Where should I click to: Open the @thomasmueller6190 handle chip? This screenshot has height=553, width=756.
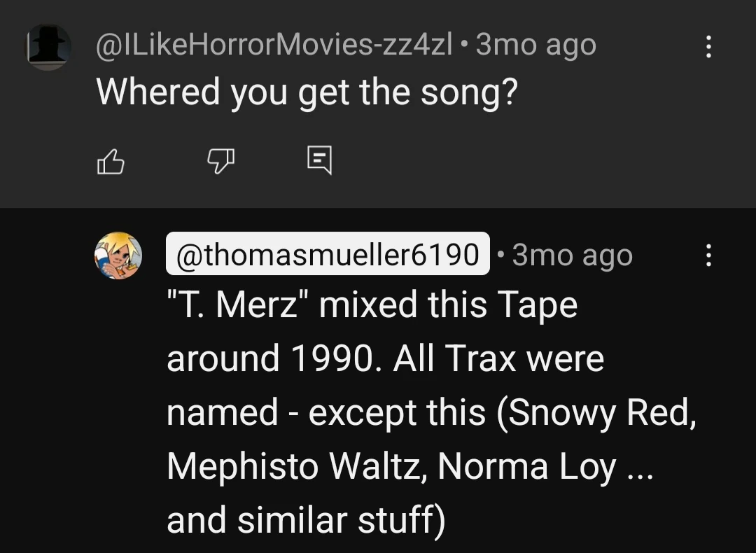point(328,255)
